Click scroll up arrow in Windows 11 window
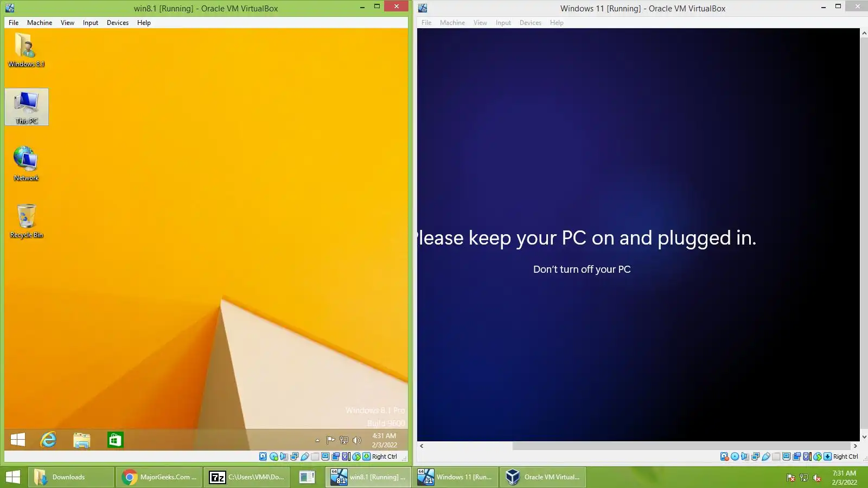 [x=864, y=33]
